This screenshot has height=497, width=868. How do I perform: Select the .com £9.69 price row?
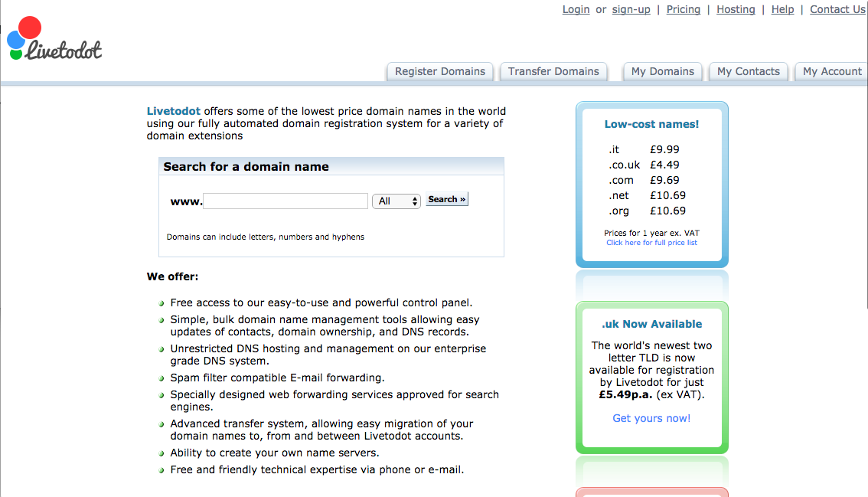(x=644, y=180)
